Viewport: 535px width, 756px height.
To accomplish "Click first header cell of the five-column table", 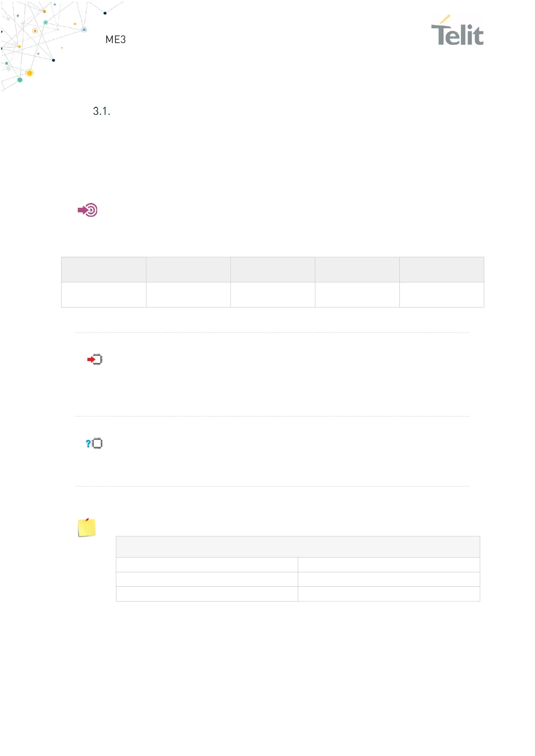I will click(103, 269).
